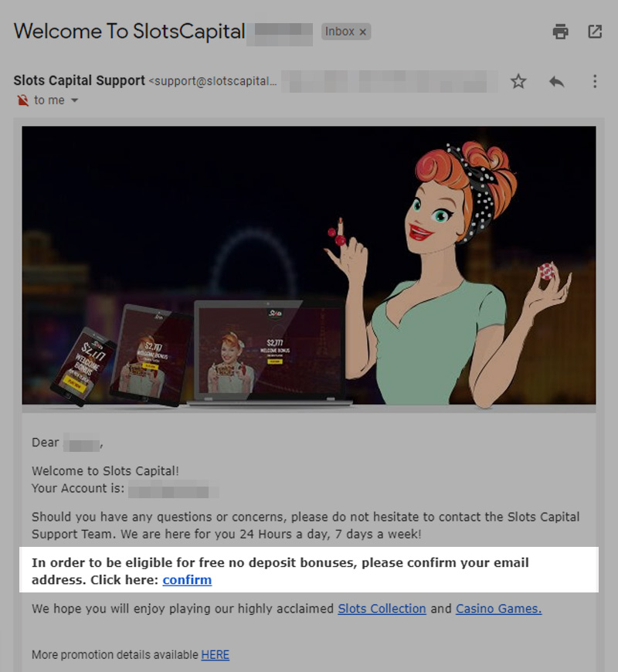Remove the Inbox label with its x
This screenshot has height=672, width=618.
click(x=363, y=32)
